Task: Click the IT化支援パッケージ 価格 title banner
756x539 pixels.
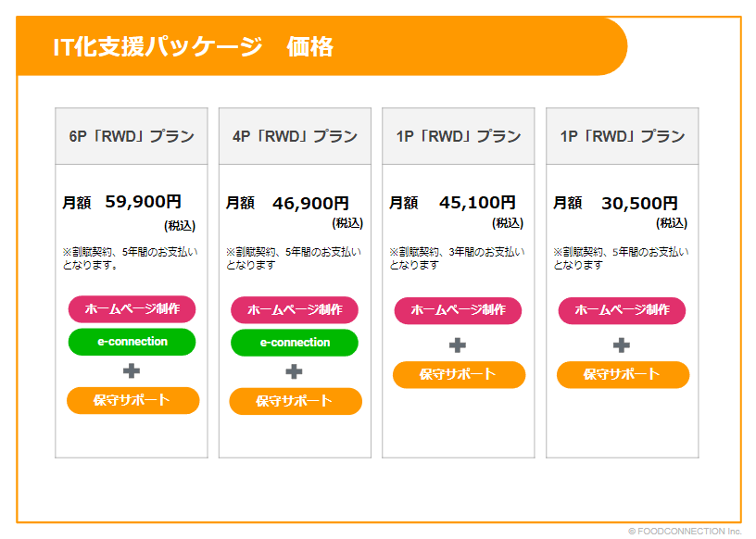Action: point(321,46)
